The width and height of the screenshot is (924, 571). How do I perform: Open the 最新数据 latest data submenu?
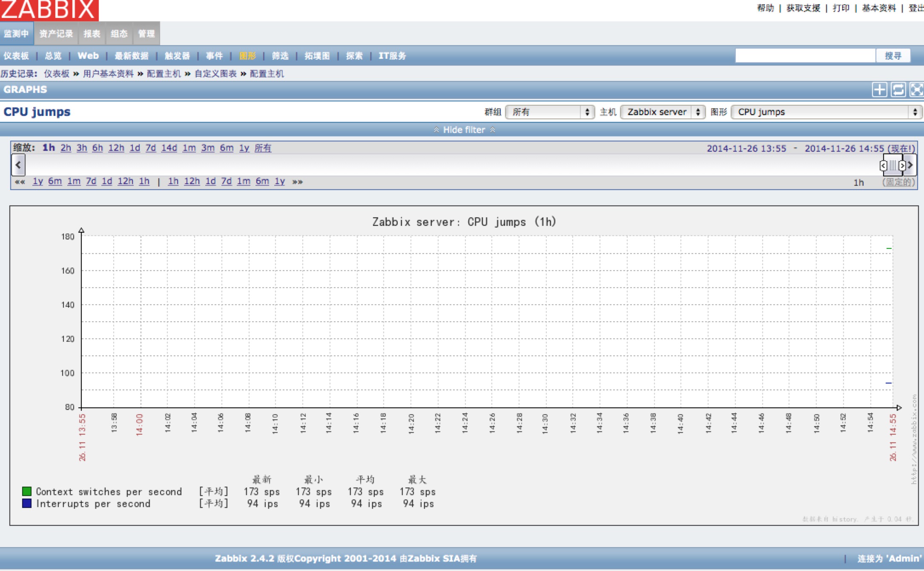tap(131, 56)
